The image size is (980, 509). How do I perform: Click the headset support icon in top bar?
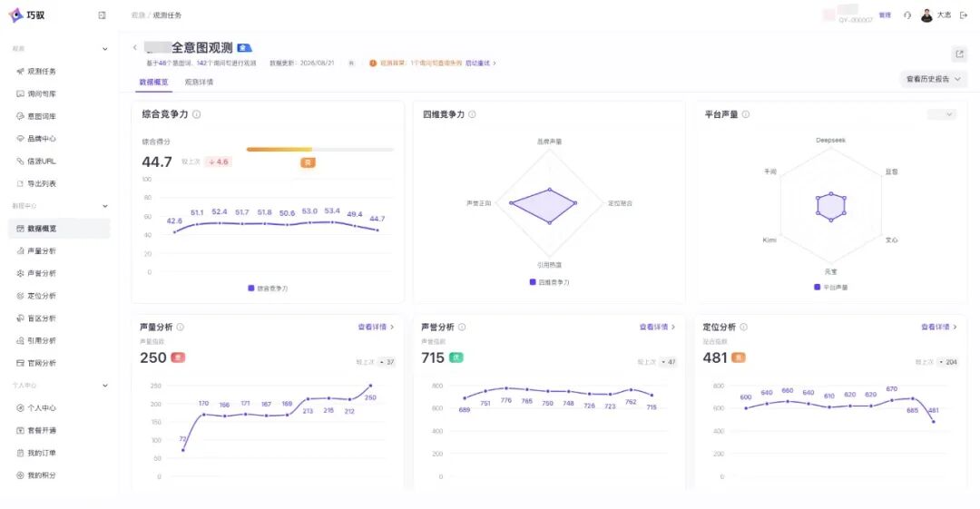(x=906, y=15)
